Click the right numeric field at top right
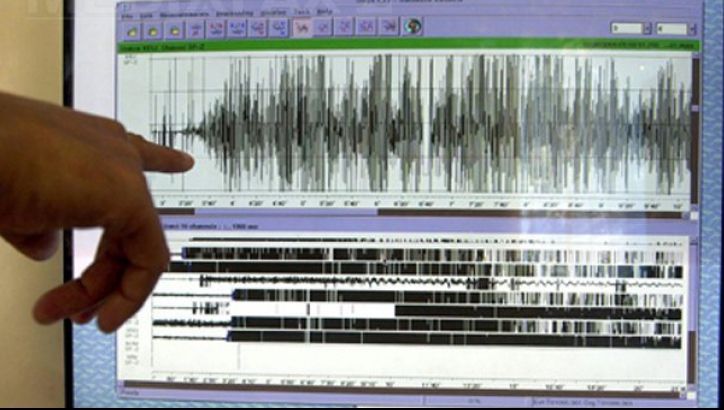 tap(670, 29)
